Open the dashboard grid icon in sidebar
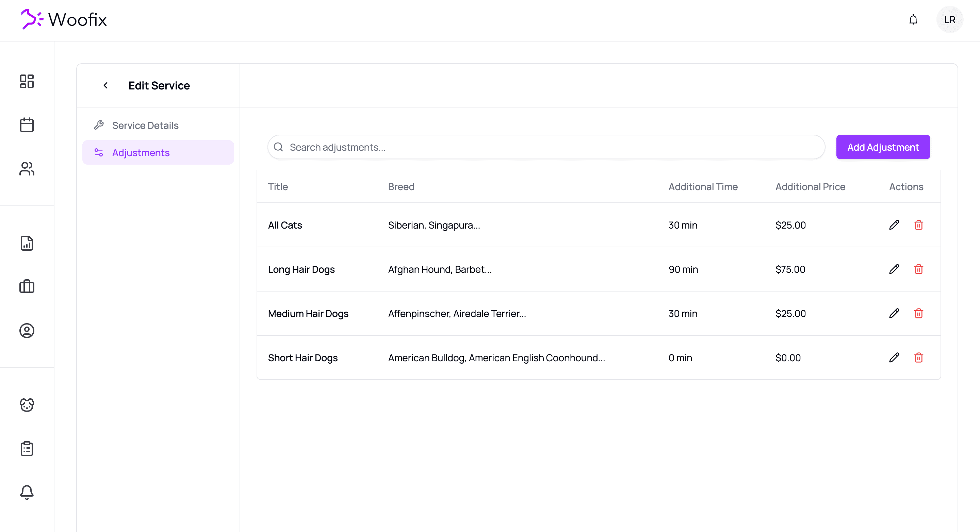The image size is (980, 532). [27, 81]
